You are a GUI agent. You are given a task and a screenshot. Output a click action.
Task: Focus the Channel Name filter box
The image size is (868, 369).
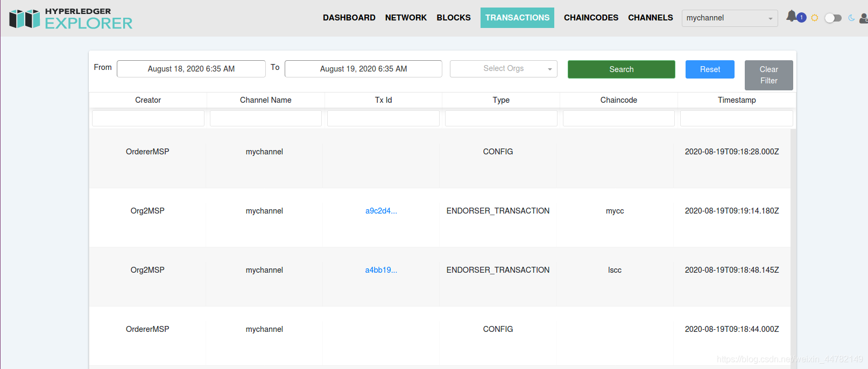pyautogui.click(x=266, y=118)
